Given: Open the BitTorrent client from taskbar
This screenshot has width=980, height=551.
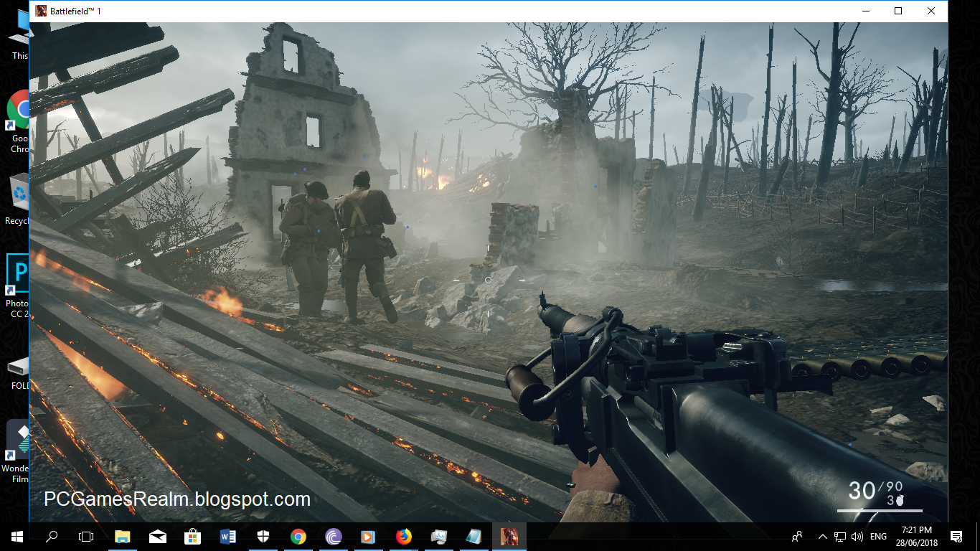Looking at the screenshot, I should point(334,536).
